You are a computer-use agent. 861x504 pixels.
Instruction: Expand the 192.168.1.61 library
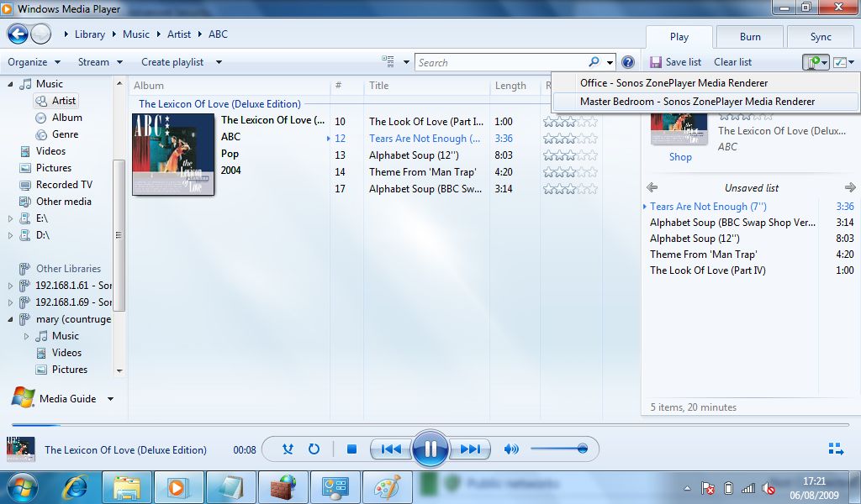tap(10, 285)
